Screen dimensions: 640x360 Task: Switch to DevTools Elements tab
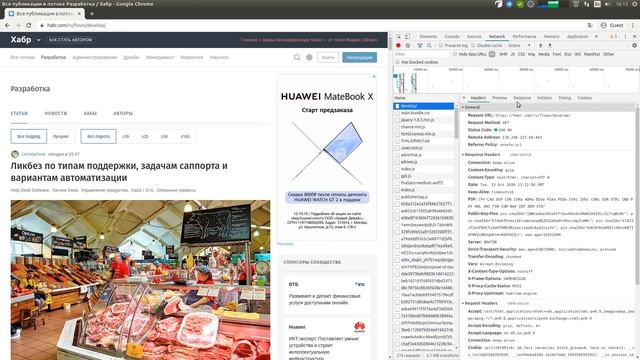coord(428,36)
